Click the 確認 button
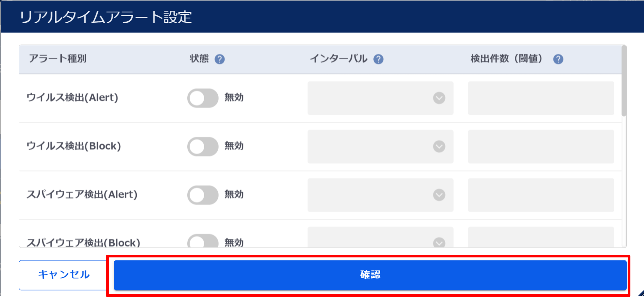The width and height of the screenshot is (644, 297). (x=370, y=275)
